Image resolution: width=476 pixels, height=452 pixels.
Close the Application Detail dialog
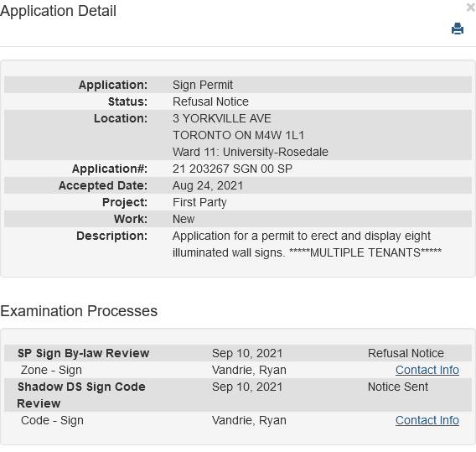point(471,8)
